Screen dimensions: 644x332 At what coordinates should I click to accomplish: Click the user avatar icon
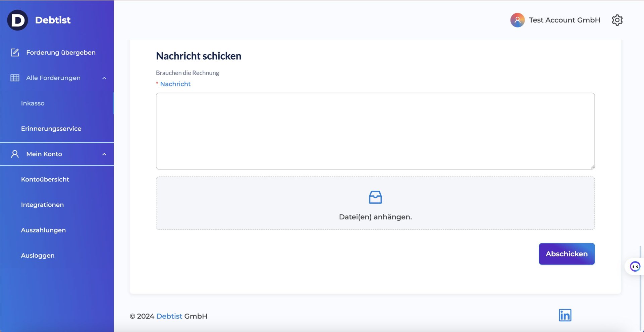517,20
